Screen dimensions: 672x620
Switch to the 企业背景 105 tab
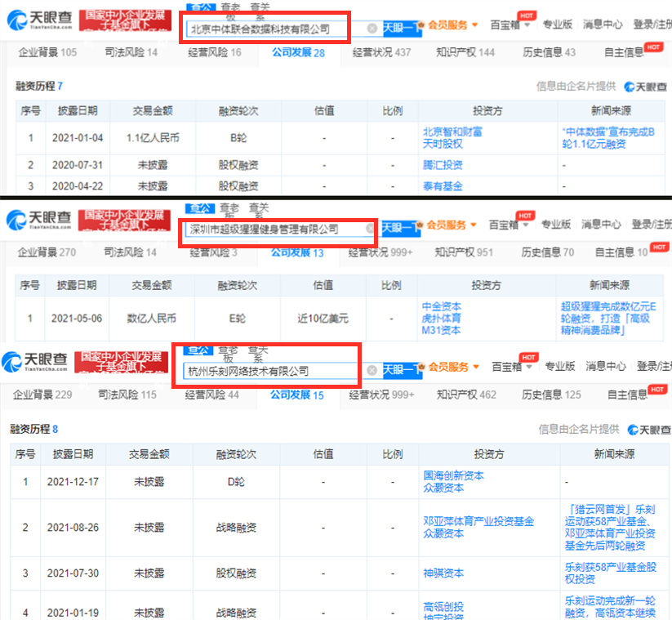point(47,52)
